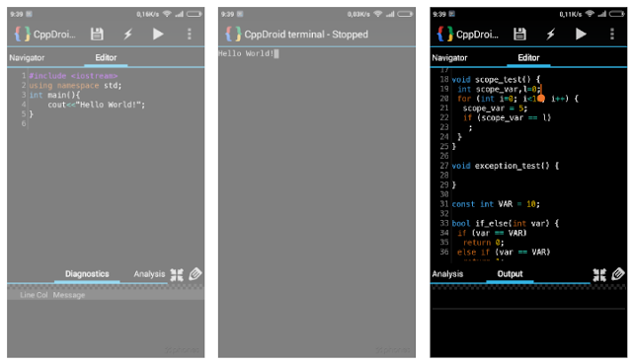Select Editor tab in right dark screen
The width and height of the screenshot is (632, 364).
[529, 58]
